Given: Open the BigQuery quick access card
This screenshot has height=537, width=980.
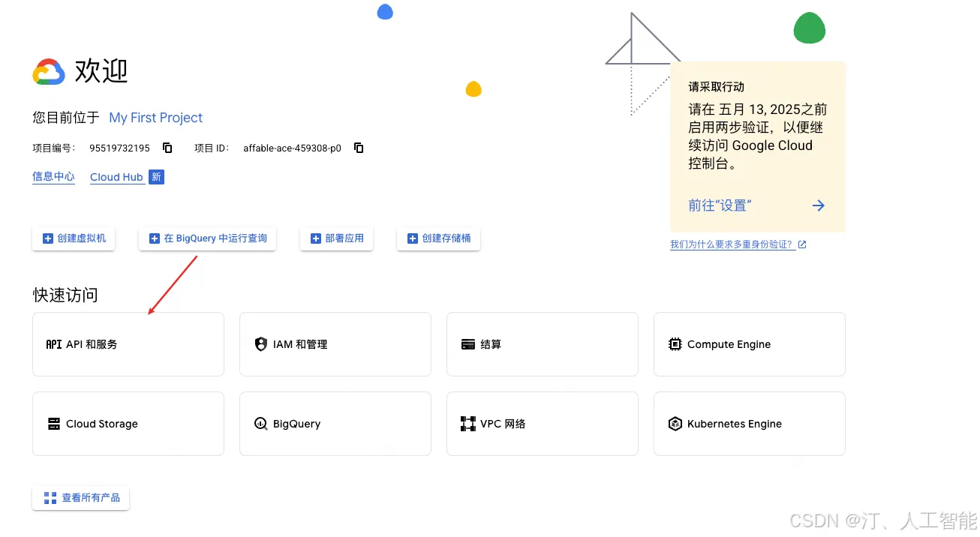Looking at the screenshot, I should (x=335, y=424).
